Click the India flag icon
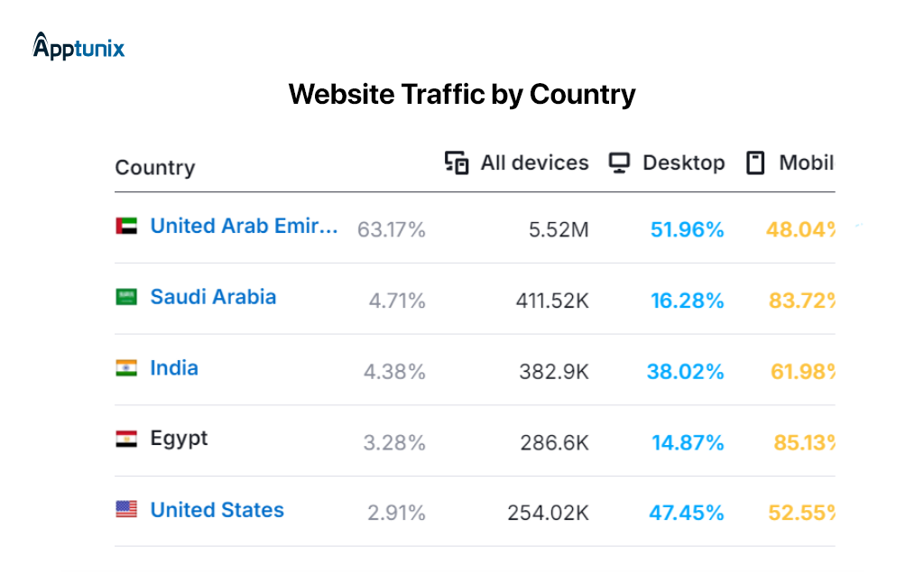 [126, 368]
